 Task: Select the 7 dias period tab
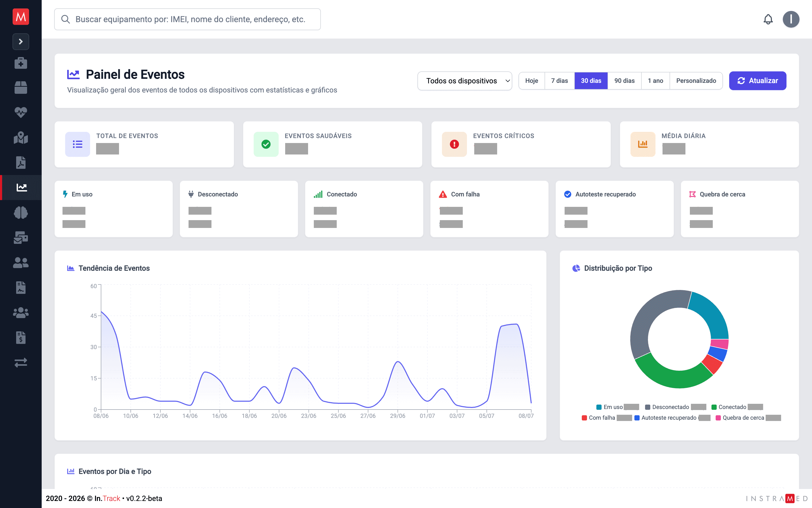click(559, 81)
